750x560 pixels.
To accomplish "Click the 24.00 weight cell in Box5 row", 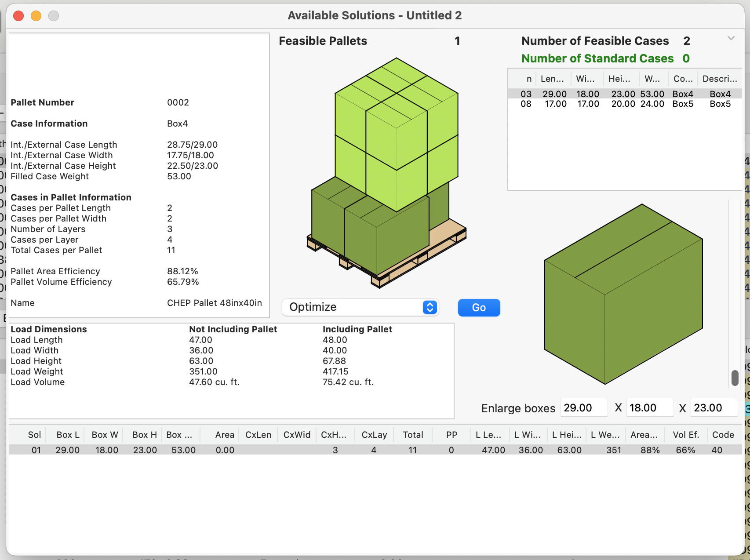I will (652, 104).
